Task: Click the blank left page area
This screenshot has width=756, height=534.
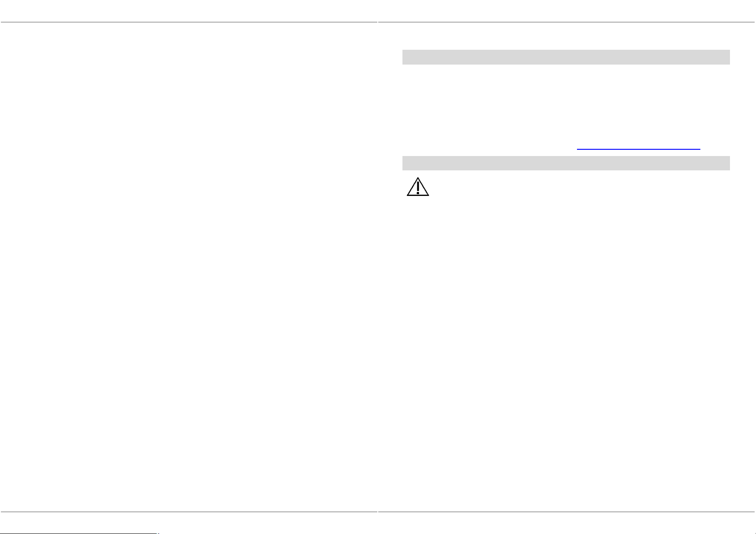Action: point(188,267)
